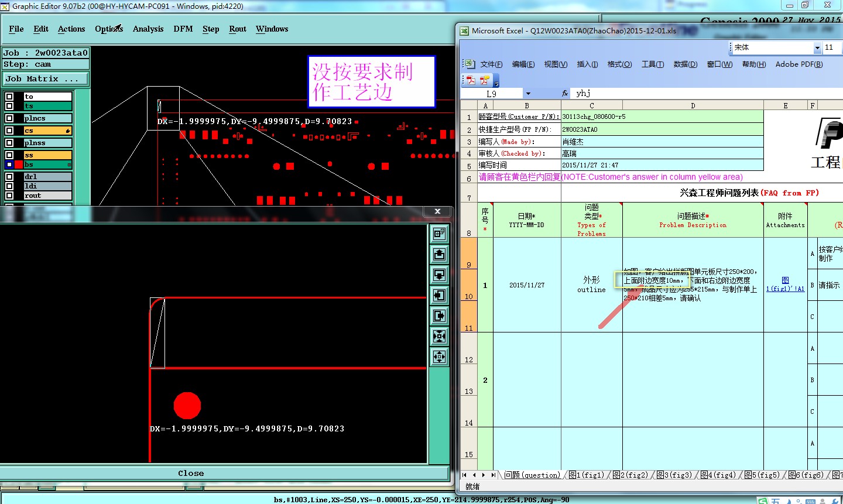Viewport: 843px width, 504px height.
Task: Toggle the ts layer checkbox
Action: (9, 106)
